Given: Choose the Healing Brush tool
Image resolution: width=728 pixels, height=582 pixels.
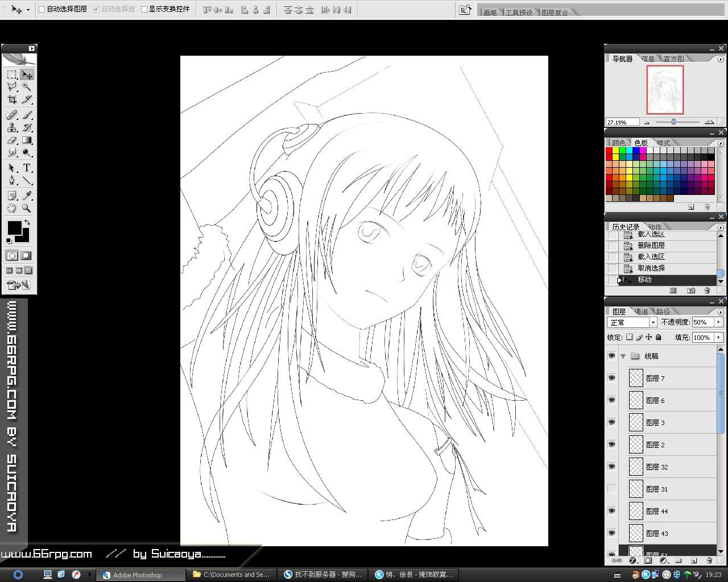Looking at the screenshot, I should 12,115.
